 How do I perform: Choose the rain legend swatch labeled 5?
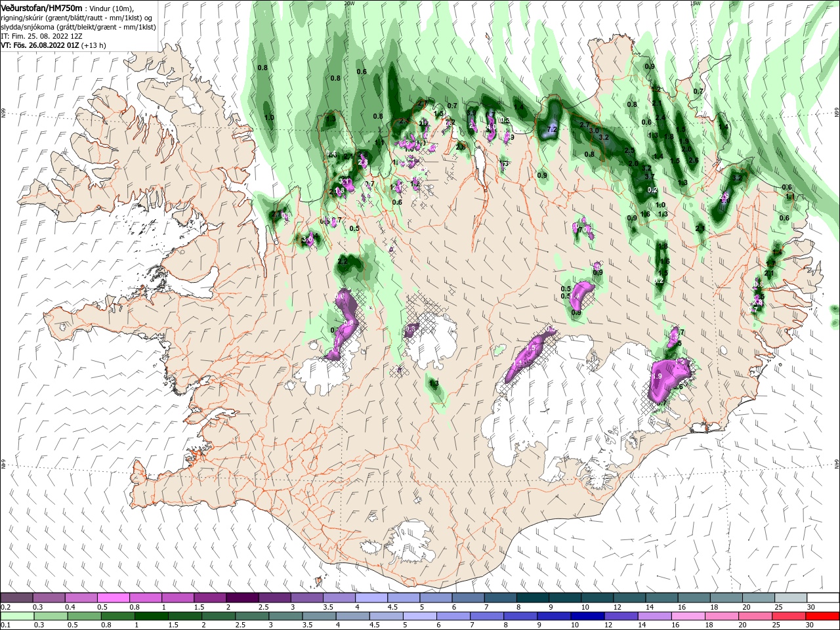(x=420, y=616)
